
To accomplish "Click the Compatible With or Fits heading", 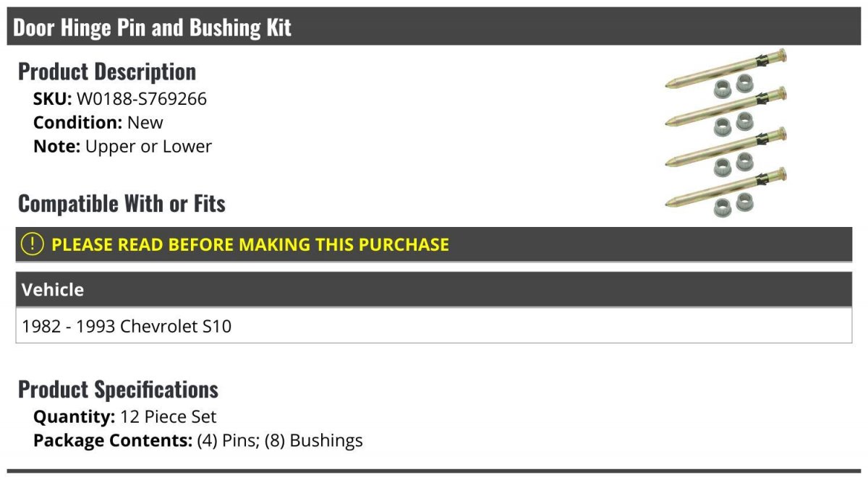I will (122, 204).
